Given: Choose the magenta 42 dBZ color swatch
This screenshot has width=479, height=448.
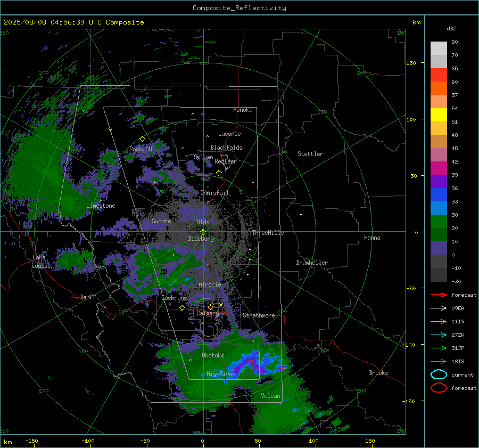Looking at the screenshot, I should [439, 168].
